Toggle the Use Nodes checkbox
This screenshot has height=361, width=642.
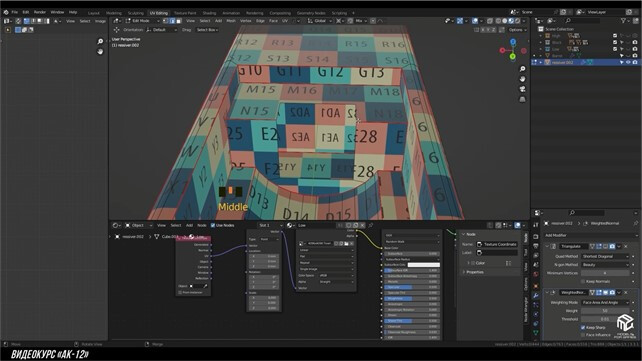[x=213, y=225]
